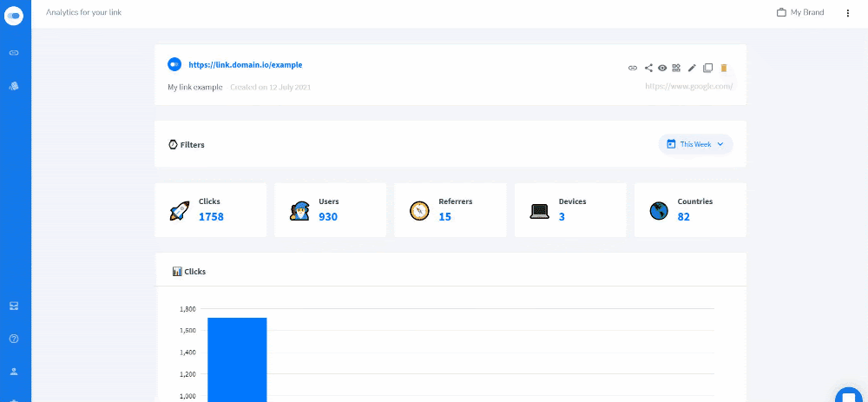
Task: Open the short link link.domain.io/example
Action: 245,65
